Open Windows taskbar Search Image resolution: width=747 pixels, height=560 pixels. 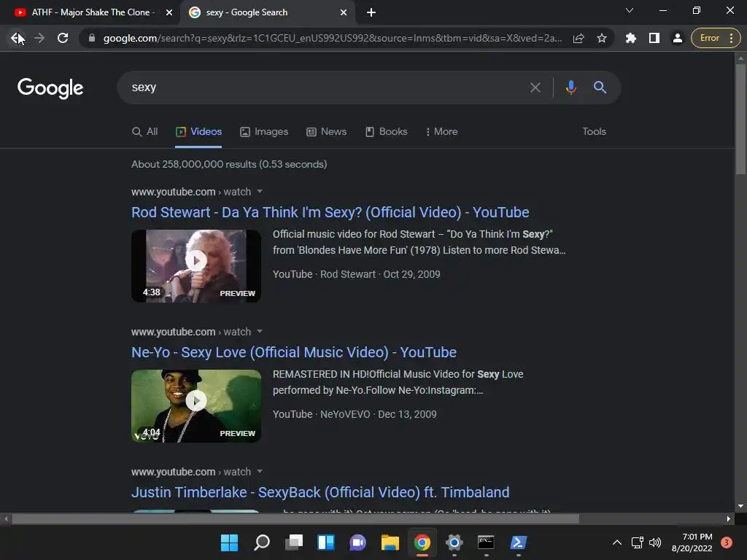click(262, 542)
